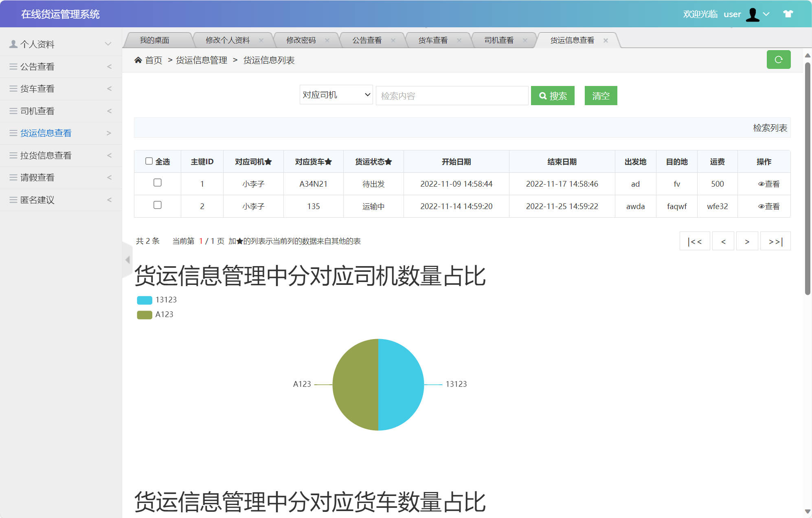Click the home icon in breadcrumb

pyautogui.click(x=138, y=60)
